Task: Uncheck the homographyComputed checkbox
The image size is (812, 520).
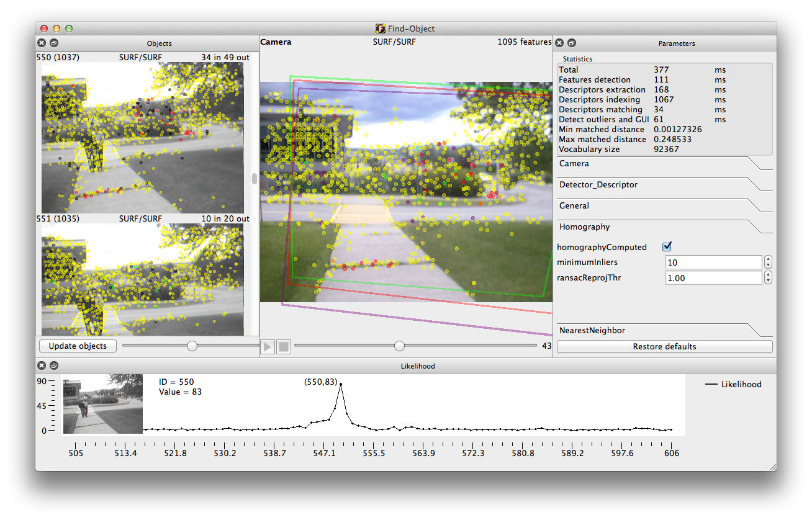Action: tap(668, 247)
